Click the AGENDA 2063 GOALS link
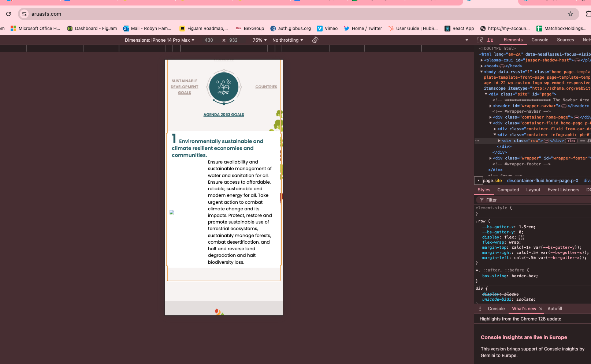 pyautogui.click(x=224, y=115)
